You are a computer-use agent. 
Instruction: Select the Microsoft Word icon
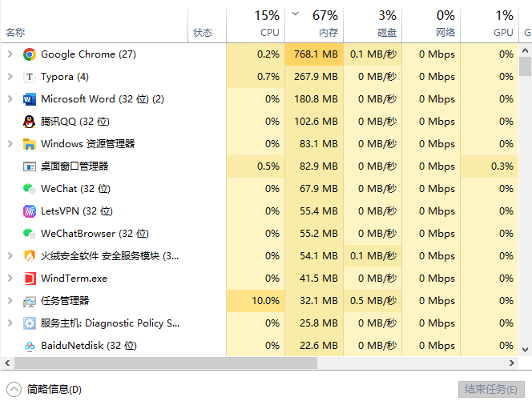click(x=30, y=99)
